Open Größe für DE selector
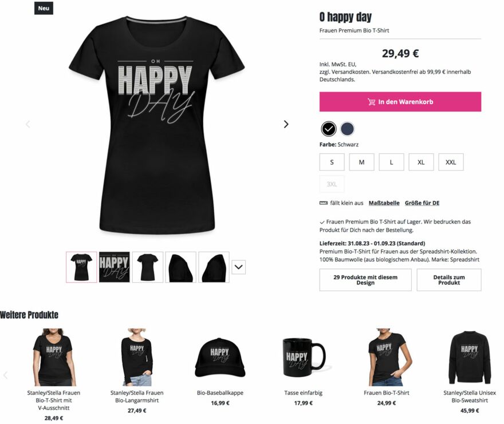 pos(422,203)
